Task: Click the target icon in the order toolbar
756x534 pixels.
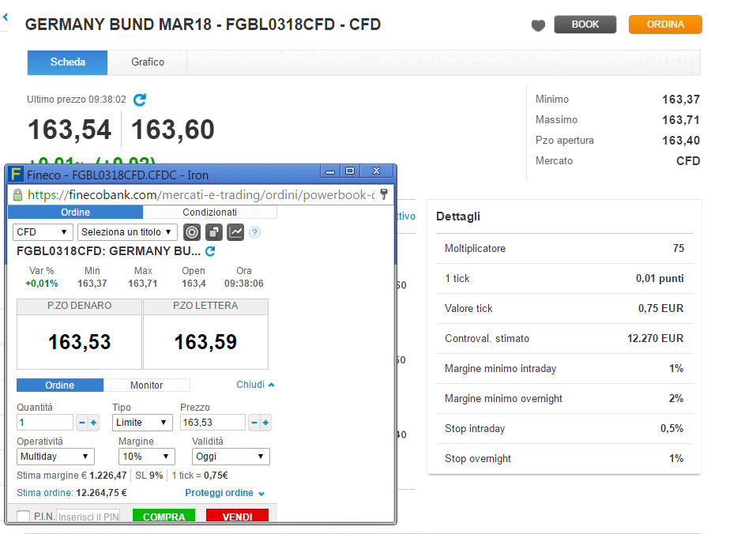Action: tap(192, 232)
